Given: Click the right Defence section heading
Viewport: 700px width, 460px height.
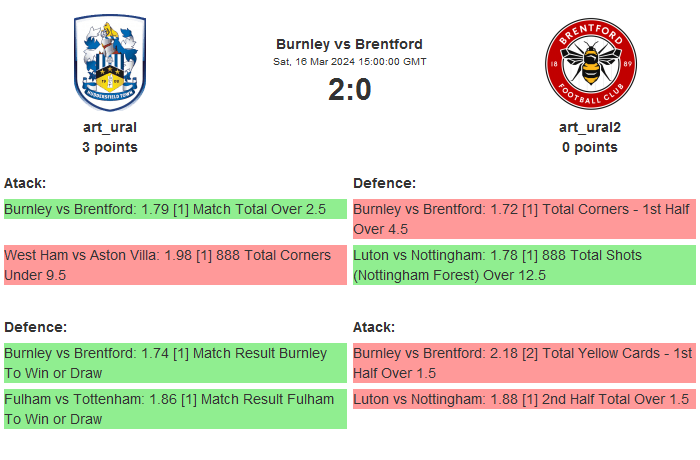Looking at the screenshot, I should 384,183.
